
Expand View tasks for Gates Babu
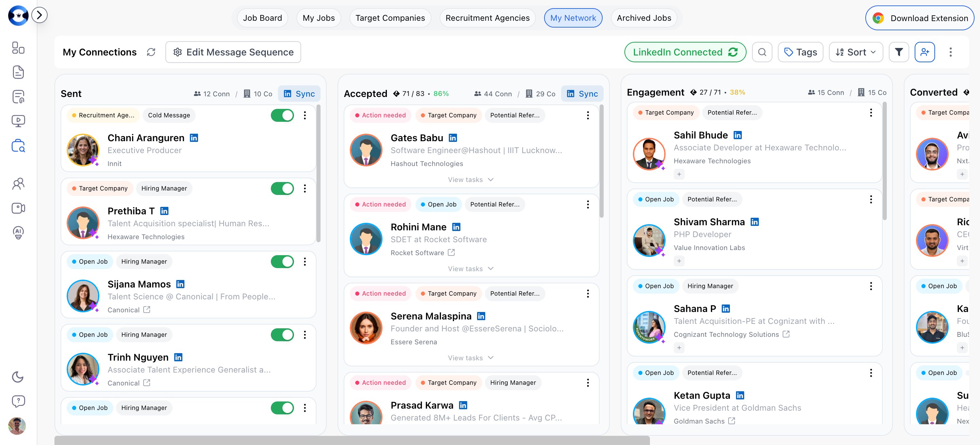click(x=471, y=180)
